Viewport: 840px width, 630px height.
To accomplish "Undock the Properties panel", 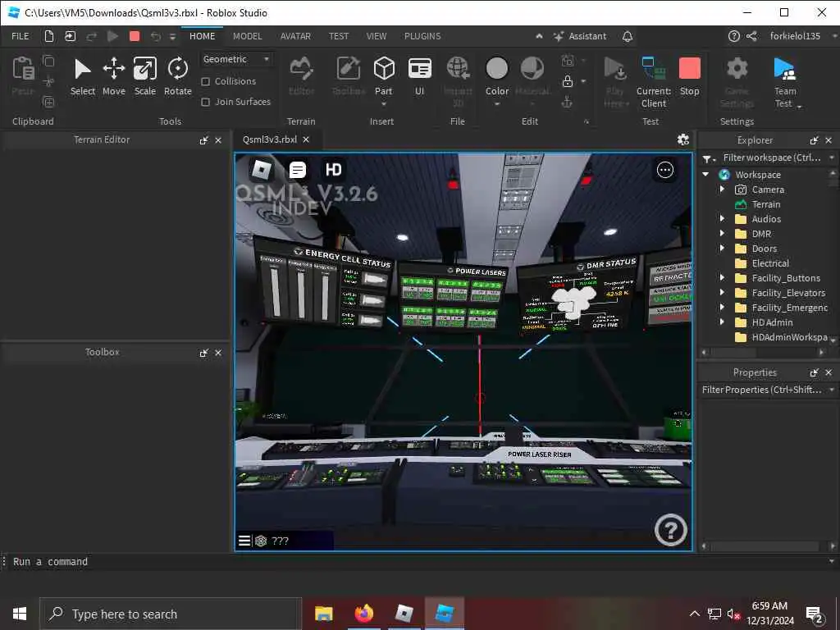I will (815, 372).
